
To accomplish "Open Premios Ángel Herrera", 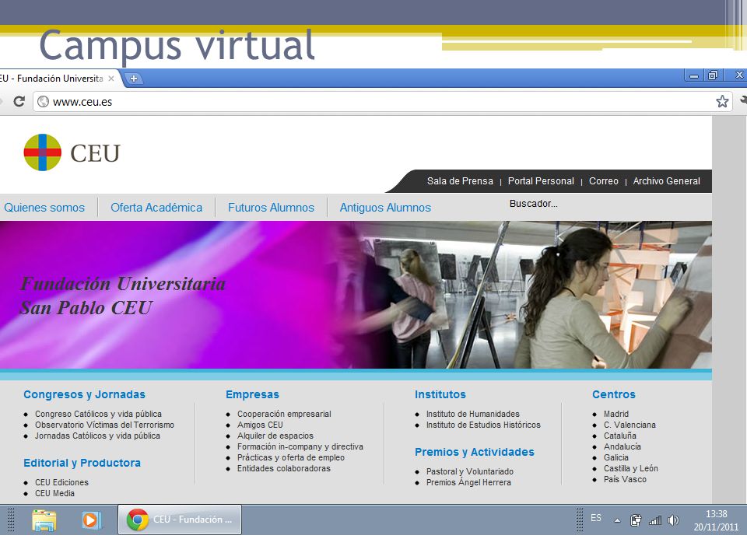I will coord(468,482).
